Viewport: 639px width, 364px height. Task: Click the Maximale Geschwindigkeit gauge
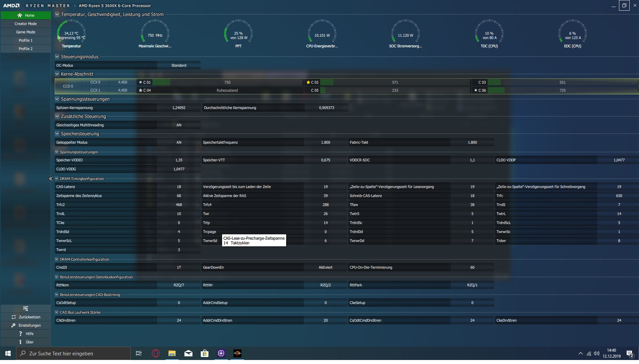pyautogui.click(x=155, y=34)
